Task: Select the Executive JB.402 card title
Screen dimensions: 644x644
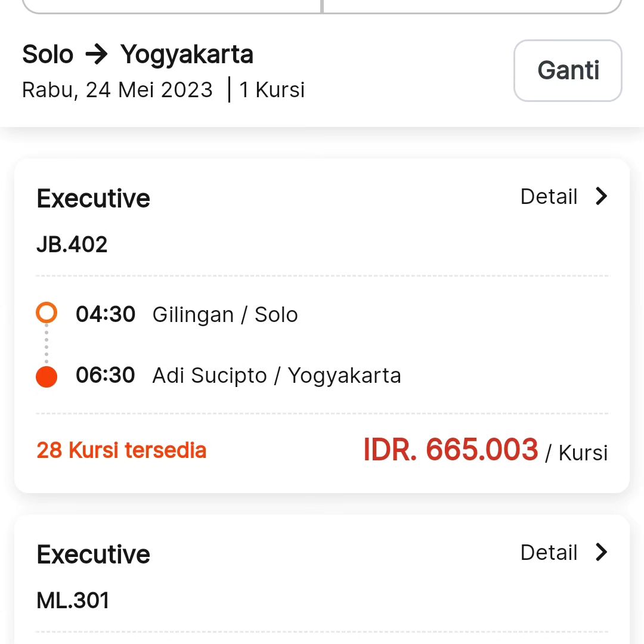Action: pyautogui.click(x=94, y=199)
